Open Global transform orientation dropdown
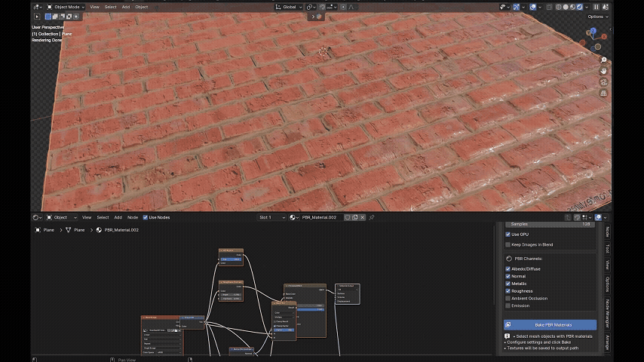Viewport: 644px width, 362px height. tap(289, 7)
